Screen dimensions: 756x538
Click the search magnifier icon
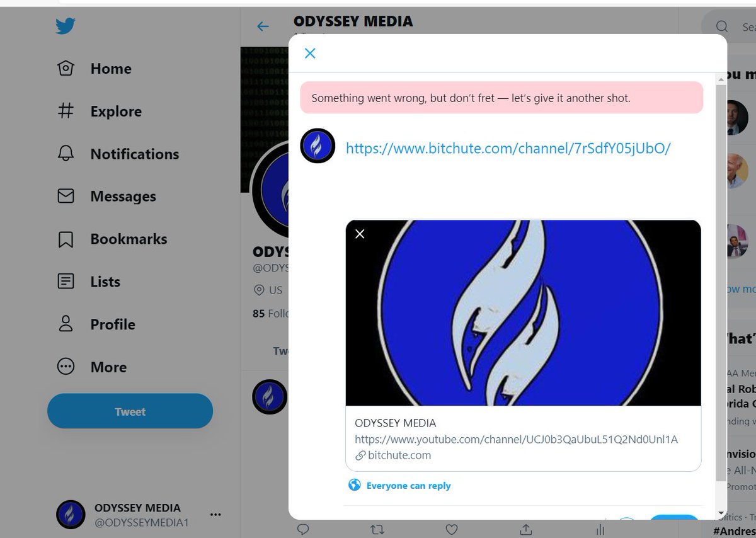click(x=722, y=26)
